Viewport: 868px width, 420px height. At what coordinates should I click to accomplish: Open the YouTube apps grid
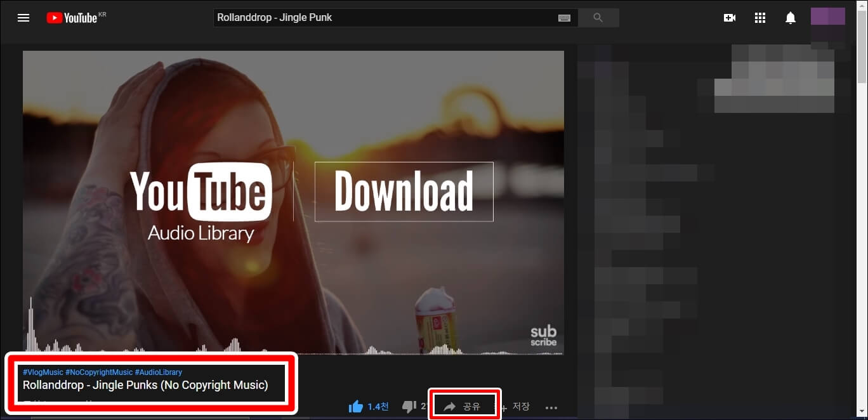[x=760, y=18]
